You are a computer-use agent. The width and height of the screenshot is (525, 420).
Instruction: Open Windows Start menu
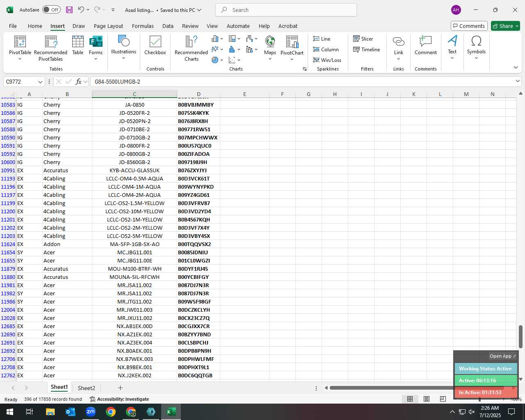[x=10, y=412]
